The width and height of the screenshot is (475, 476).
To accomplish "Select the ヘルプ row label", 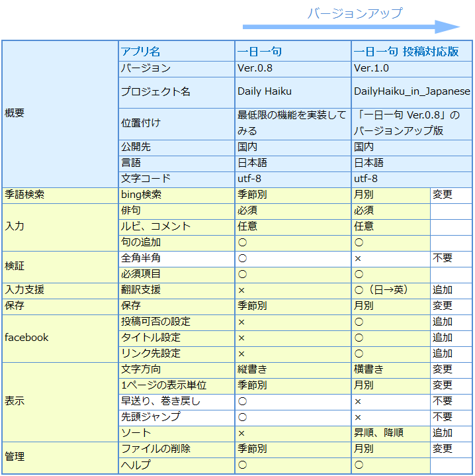I will pos(176,465).
